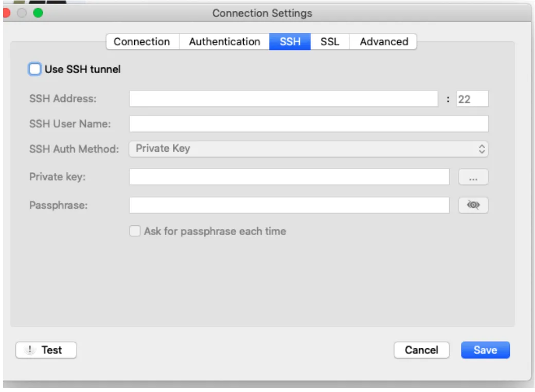
Task: Browse for private key file with ellipsis button
Action: pyautogui.click(x=473, y=177)
